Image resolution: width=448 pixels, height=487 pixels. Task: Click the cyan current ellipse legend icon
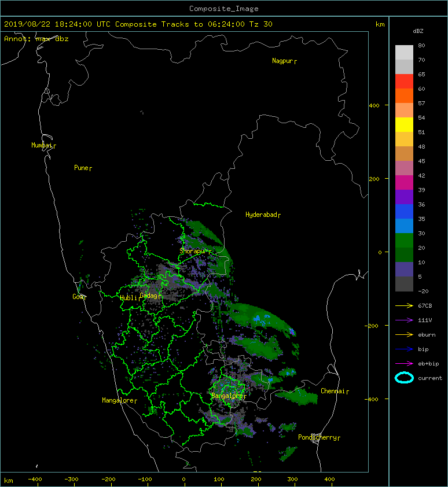[404, 378]
